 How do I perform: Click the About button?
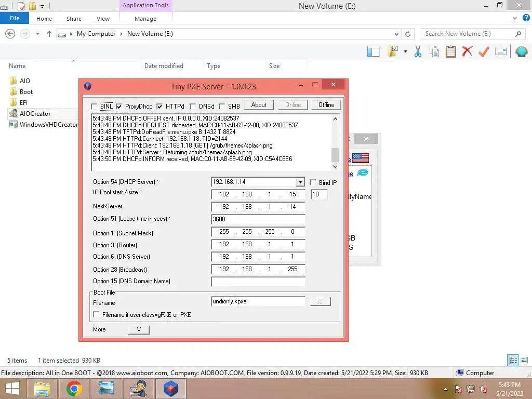pyautogui.click(x=259, y=105)
